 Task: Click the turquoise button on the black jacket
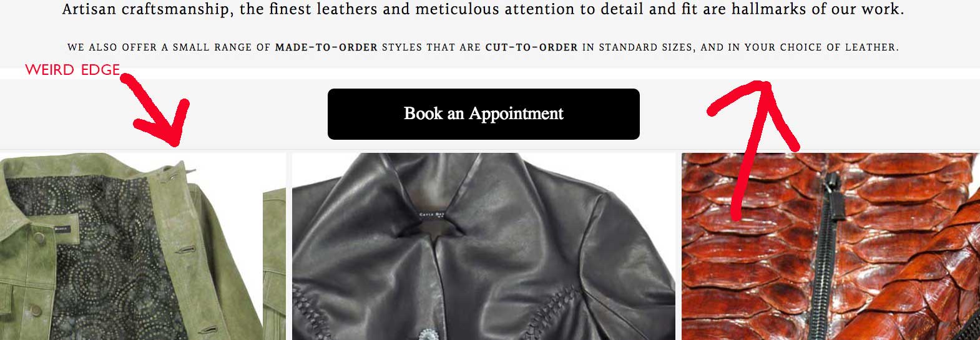coord(427,334)
